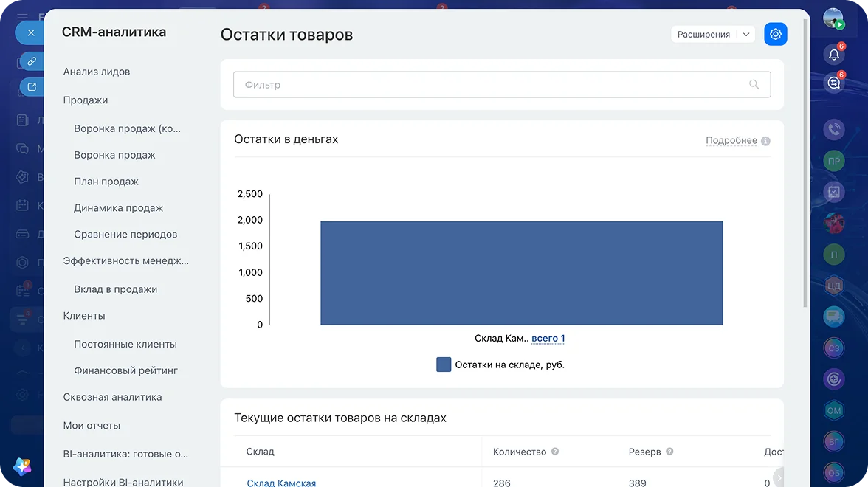The image size is (868, 487).
Task: Open the Сравнение периодов report
Action: point(125,234)
